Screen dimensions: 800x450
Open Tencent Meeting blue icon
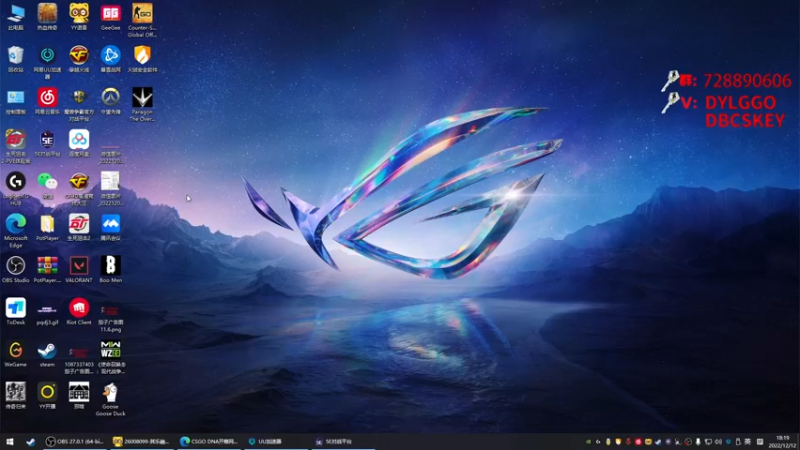point(111,228)
